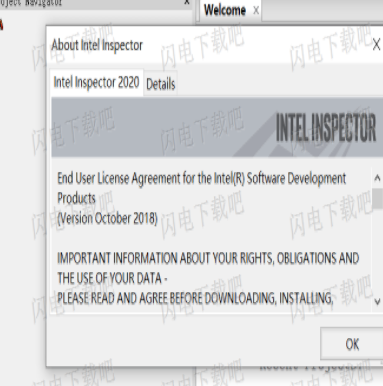The image size is (383, 386).
Task: Click the "IMPORTANT INFORMATION ABOUT YOUR RIGHTS" line
Action: pos(208,258)
